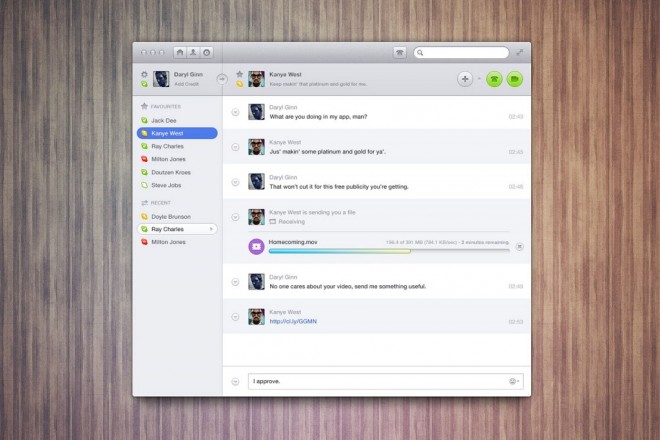Select Doutzen Kroes contact
The height and width of the screenshot is (440, 660).
tap(177, 172)
